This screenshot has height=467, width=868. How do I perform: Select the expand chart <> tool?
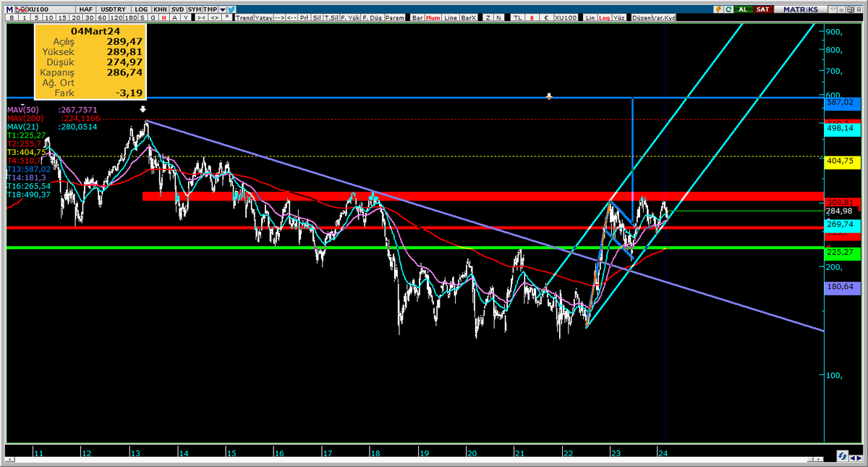215,17
